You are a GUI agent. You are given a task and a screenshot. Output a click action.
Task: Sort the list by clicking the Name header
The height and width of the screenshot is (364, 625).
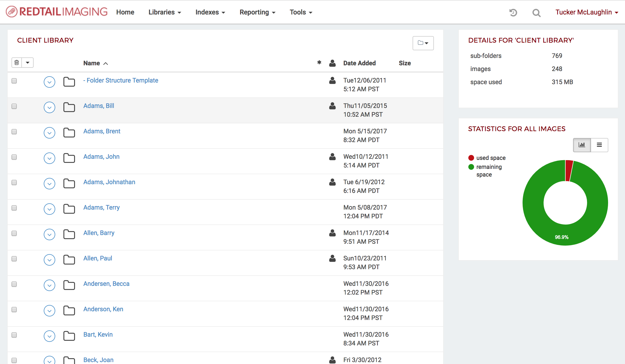click(92, 63)
